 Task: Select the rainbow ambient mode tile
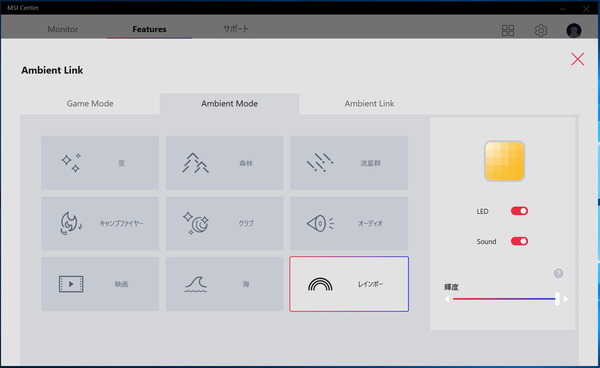349,284
